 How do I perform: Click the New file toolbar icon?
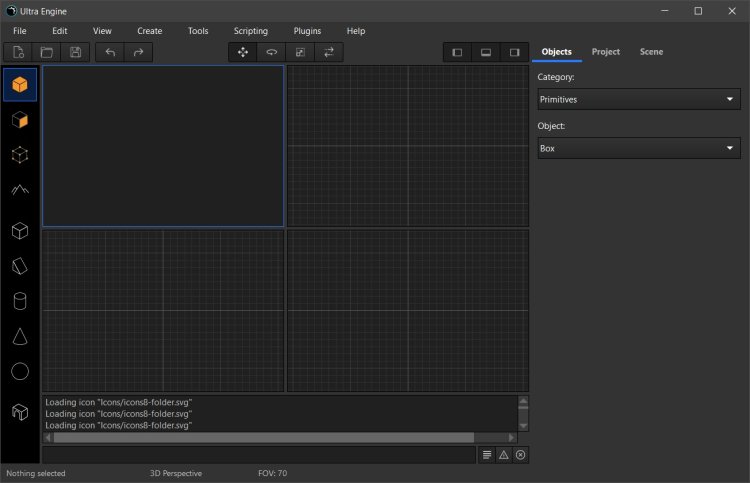tap(19, 52)
